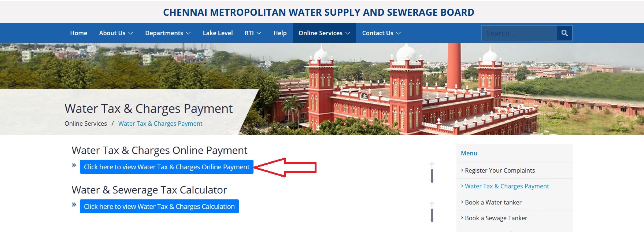Open the Lake Level page

(x=218, y=33)
